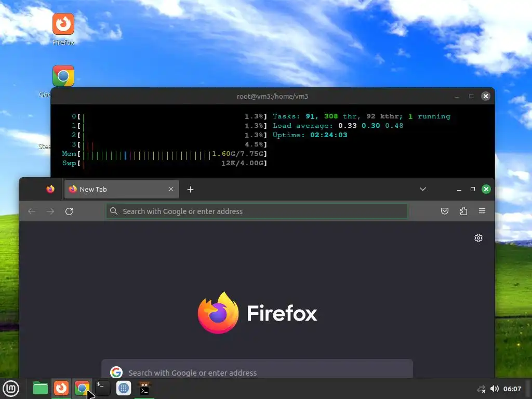Maximize the Firefox window
Screen dimensions: 532x399
tap(473, 189)
